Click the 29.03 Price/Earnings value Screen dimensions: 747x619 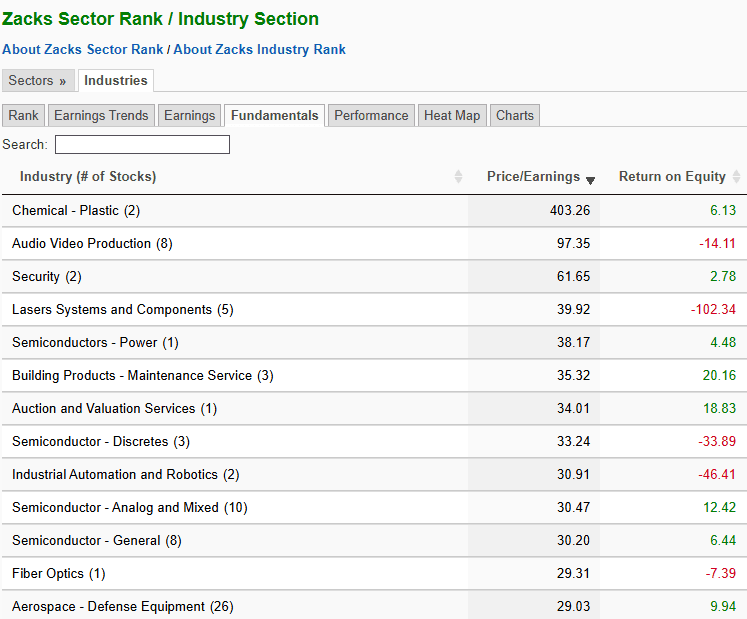click(574, 606)
